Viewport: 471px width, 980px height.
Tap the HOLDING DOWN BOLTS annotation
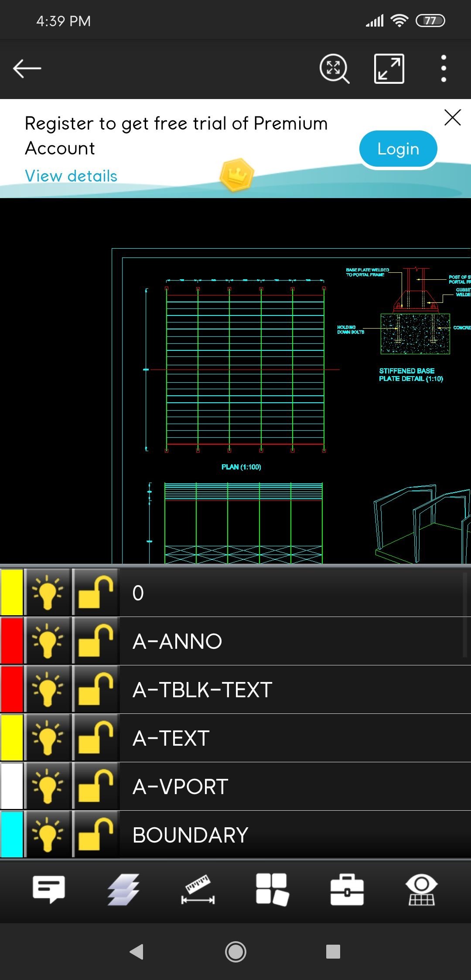point(351,329)
